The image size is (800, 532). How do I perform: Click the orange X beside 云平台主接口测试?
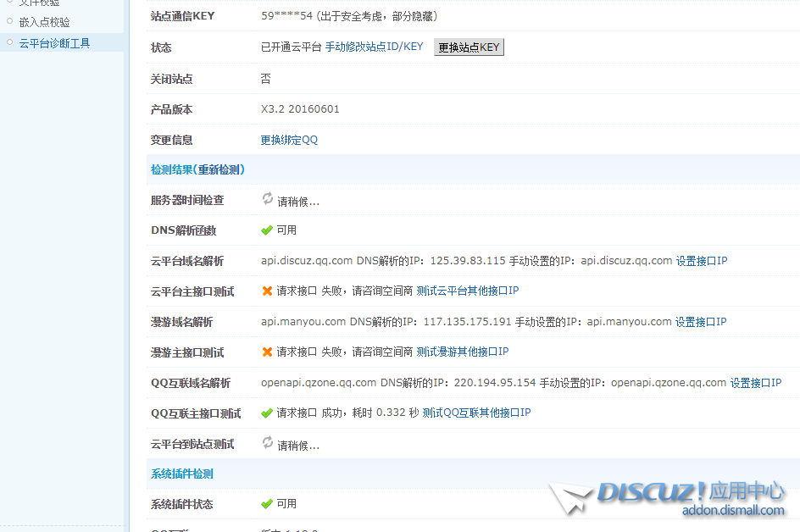coord(267,291)
